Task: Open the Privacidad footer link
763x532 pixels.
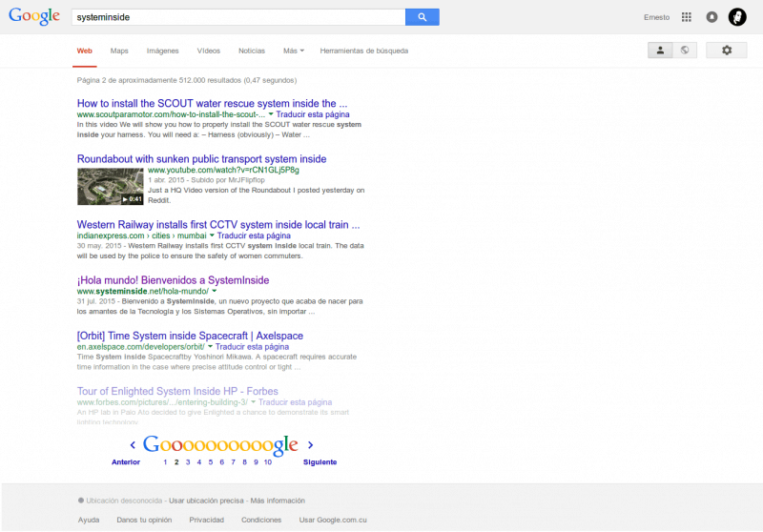Action: [207, 520]
